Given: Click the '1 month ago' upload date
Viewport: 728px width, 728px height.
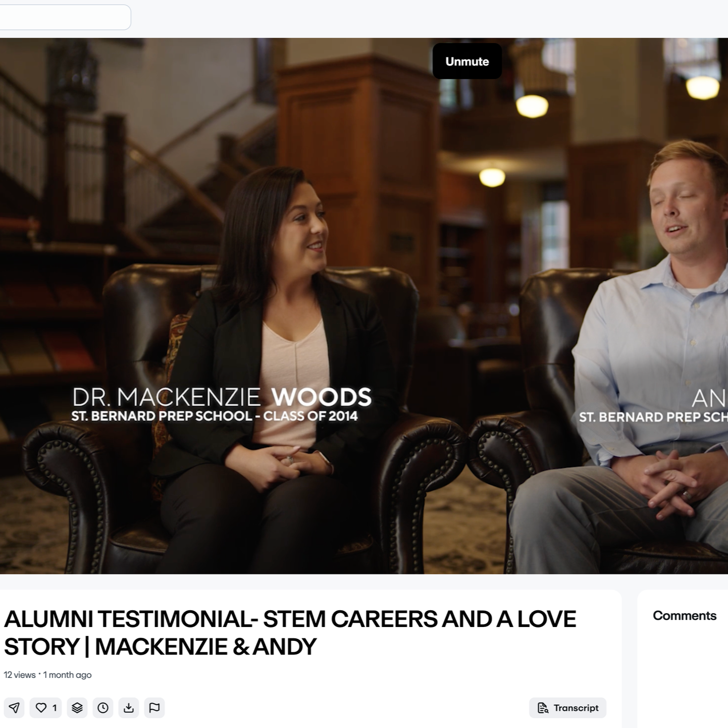Looking at the screenshot, I should pos(67,675).
